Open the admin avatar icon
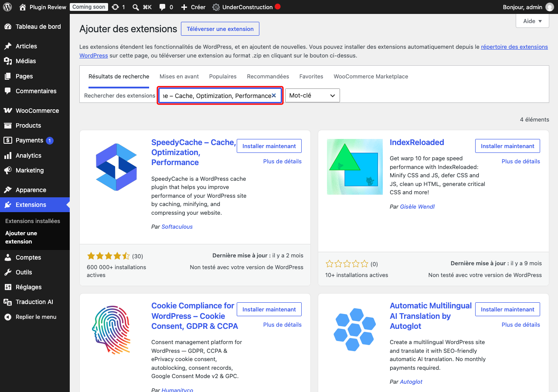558x392 pixels. click(x=550, y=7)
